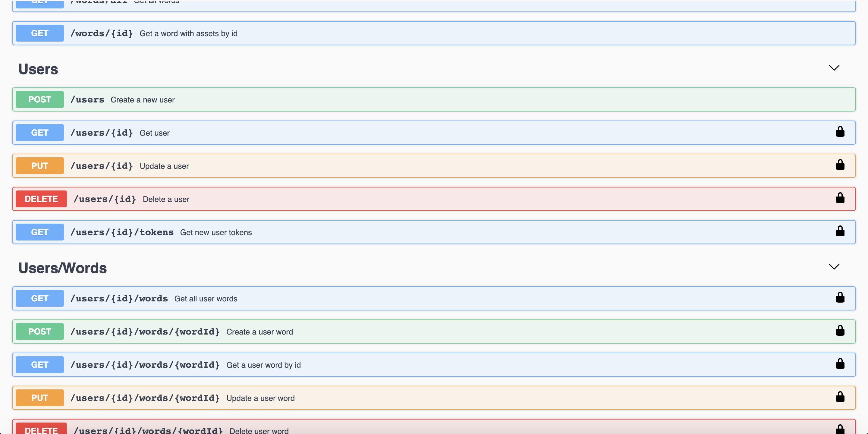Click the DELETE method badge for Delete a user
Screen dimensions: 868x434
click(41, 199)
